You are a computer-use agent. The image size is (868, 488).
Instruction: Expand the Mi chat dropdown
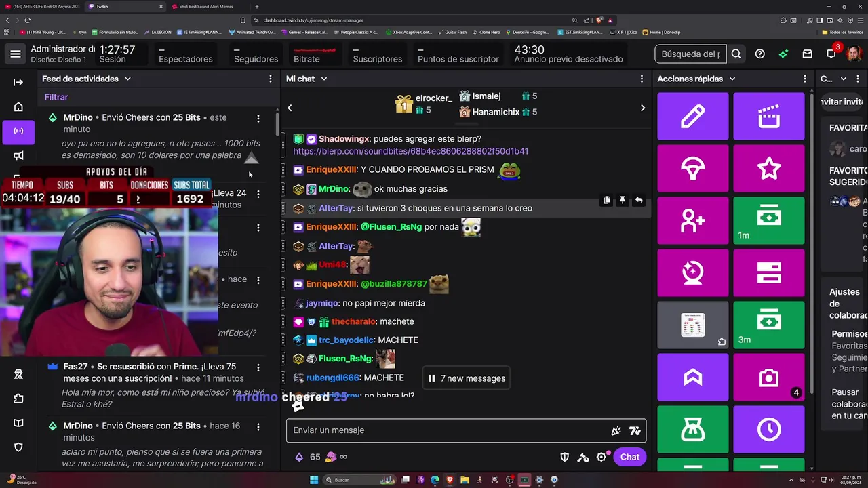point(324,79)
